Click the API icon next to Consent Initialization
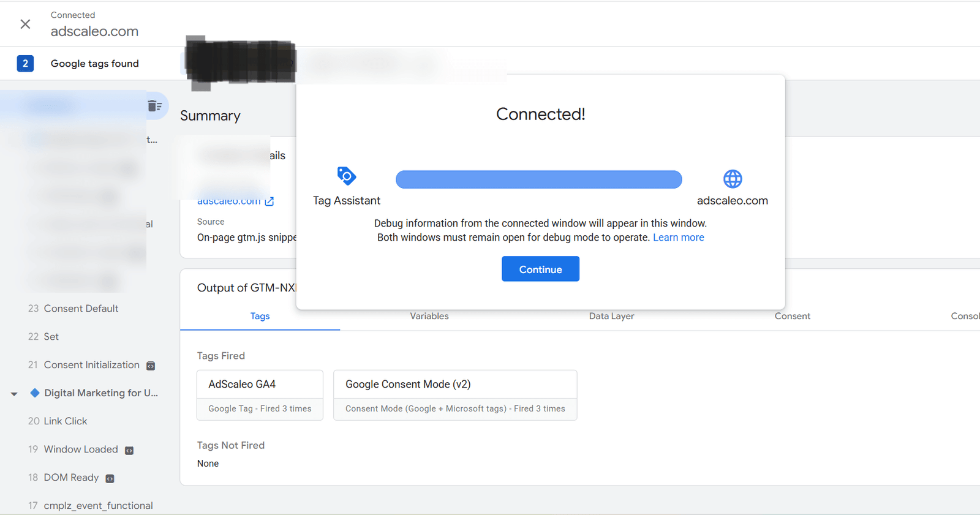Viewport: 980px width, 515px height. [151, 366]
